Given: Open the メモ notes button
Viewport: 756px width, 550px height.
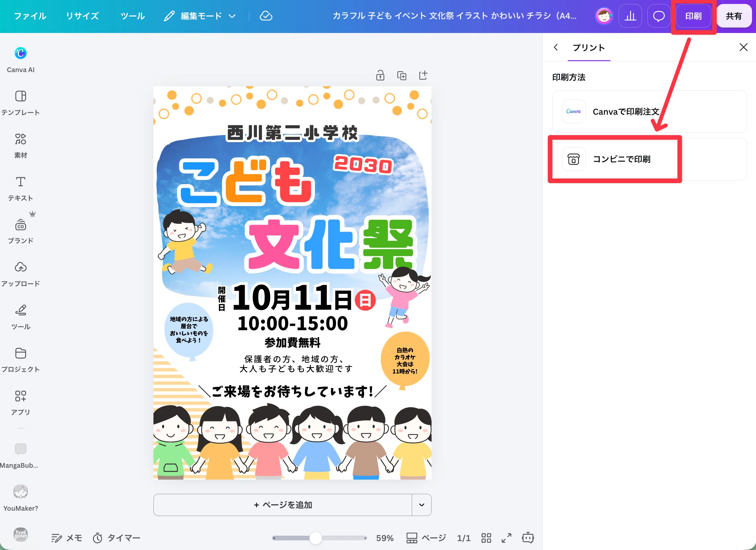Looking at the screenshot, I should pyautogui.click(x=67, y=538).
